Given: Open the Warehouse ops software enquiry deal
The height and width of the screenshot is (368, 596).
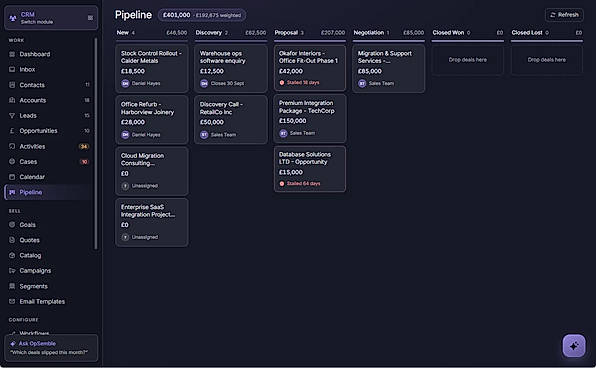Looking at the screenshot, I should coord(231,68).
